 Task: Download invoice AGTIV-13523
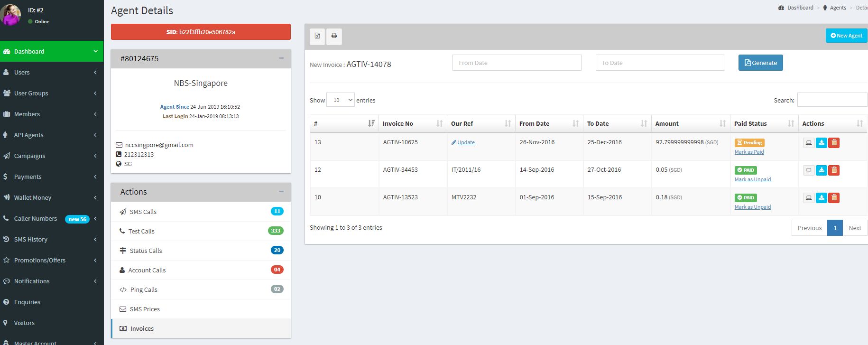tap(822, 198)
